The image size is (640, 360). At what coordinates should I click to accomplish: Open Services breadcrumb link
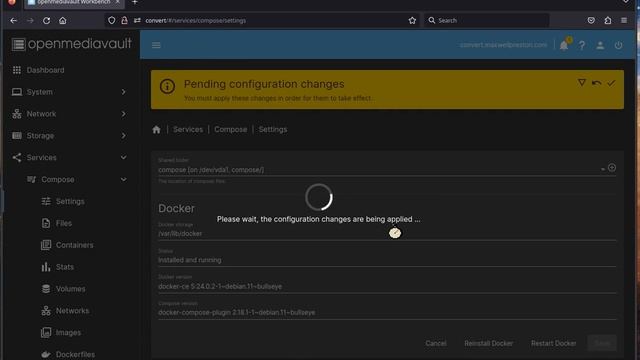[188, 129]
